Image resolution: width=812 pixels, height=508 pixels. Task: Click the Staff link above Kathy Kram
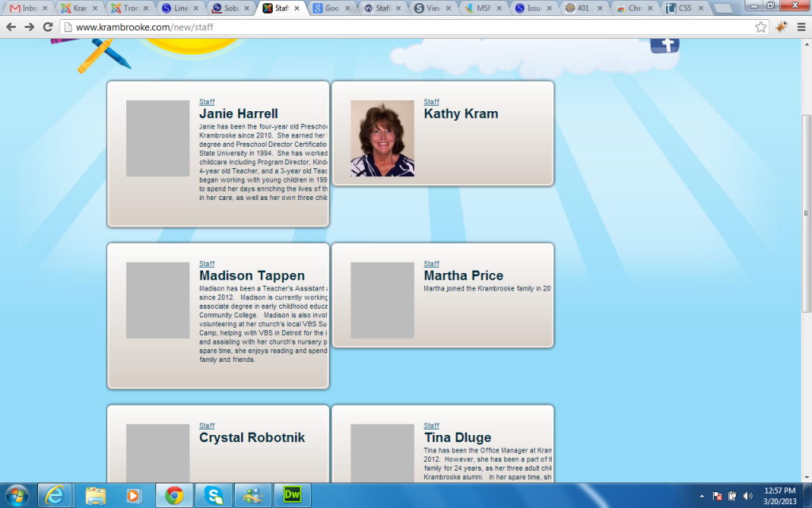[x=431, y=102]
